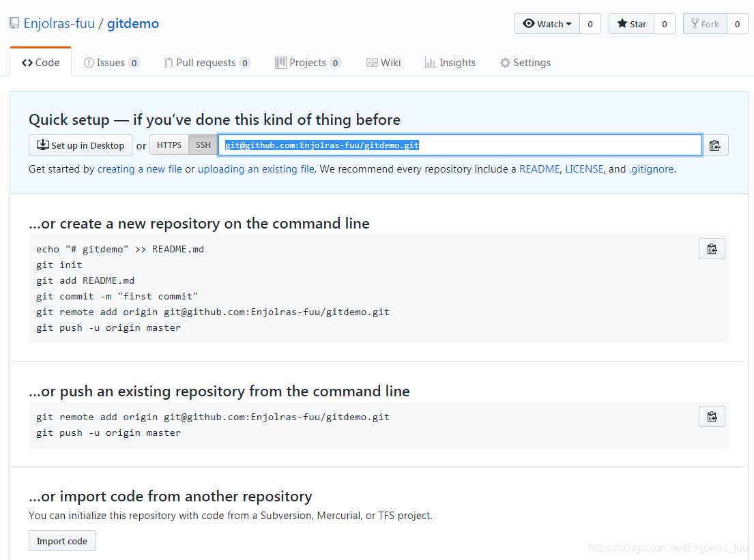Click the repository book icon beside Enjolras-fuu
The image size is (754, 560).
[14, 23]
